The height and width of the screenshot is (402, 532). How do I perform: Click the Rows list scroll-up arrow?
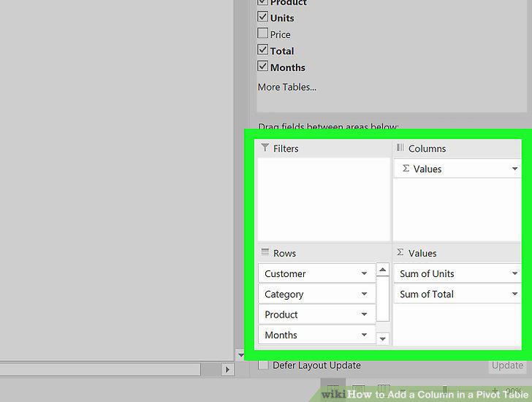click(383, 270)
